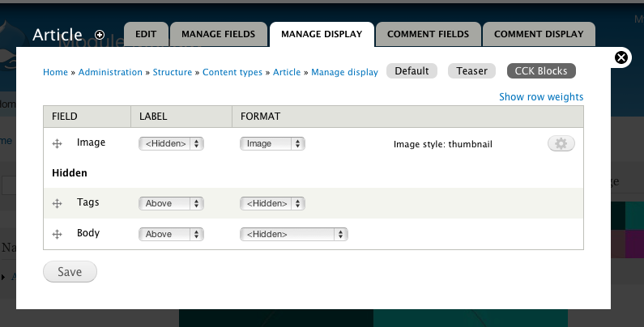Expand the Body format dropdown
This screenshot has width=644, height=327.
tap(293, 234)
